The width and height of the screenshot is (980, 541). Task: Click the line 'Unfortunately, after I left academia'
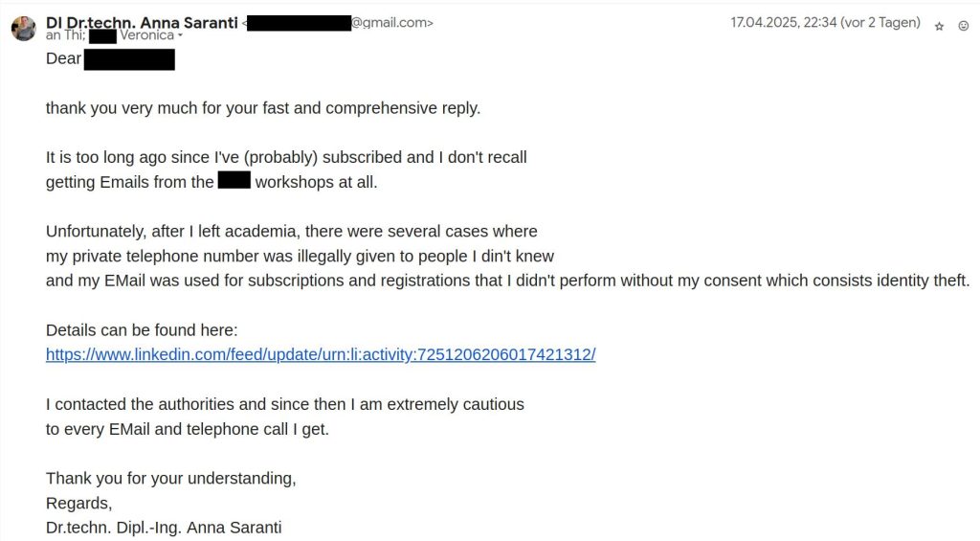(x=292, y=231)
